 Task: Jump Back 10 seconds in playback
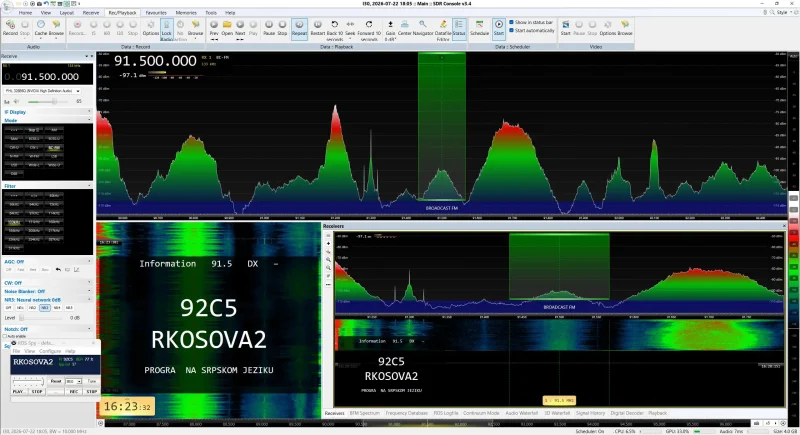click(x=335, y=30)
